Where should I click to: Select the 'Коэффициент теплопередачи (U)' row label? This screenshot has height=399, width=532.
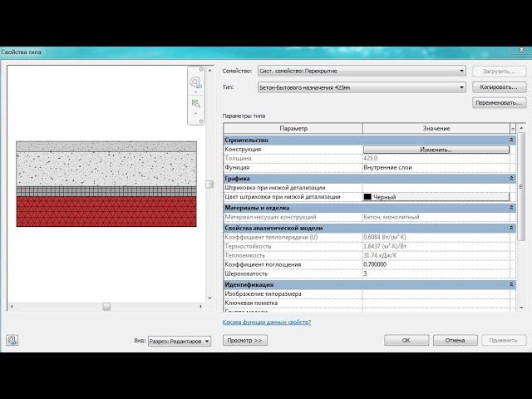271,237
